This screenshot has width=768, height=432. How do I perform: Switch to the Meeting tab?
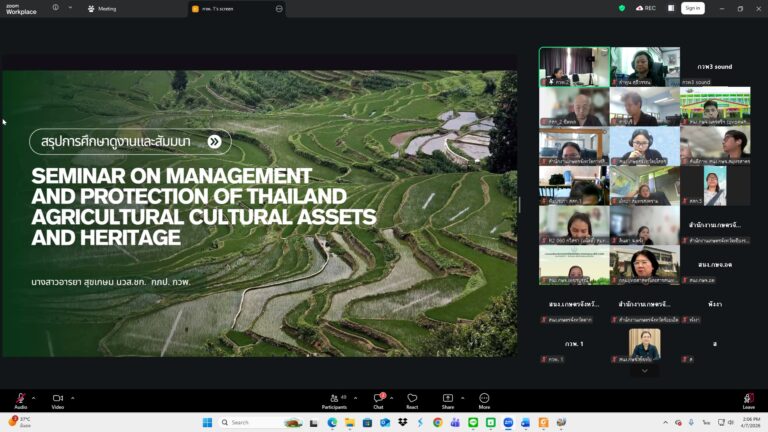coord(102,8)
